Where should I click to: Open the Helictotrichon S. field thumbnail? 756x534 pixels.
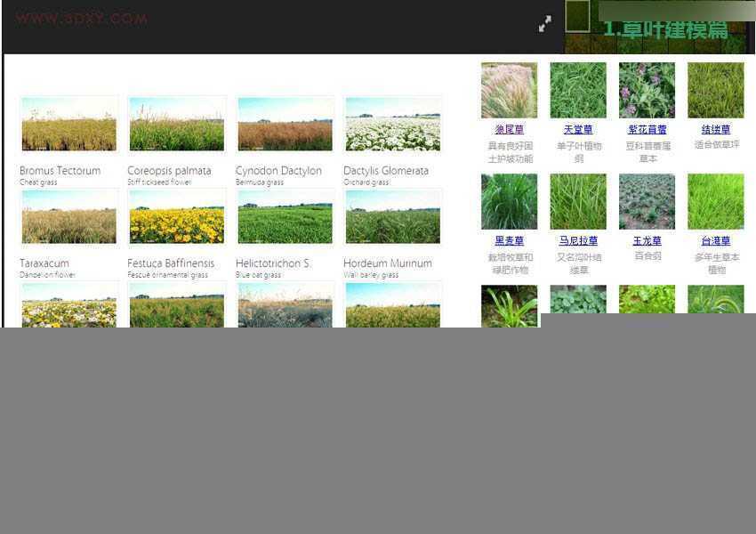point(285,216)
